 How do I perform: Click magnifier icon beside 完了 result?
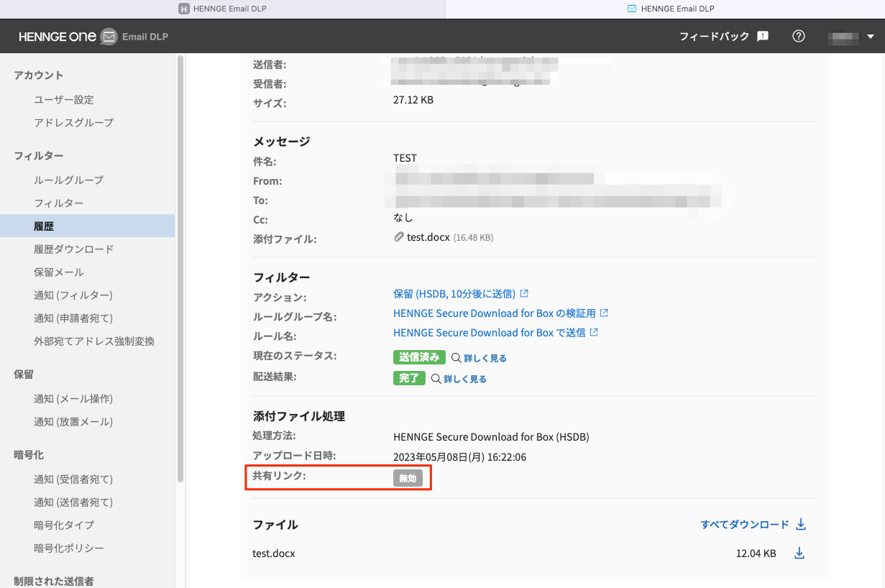(436, 378)
